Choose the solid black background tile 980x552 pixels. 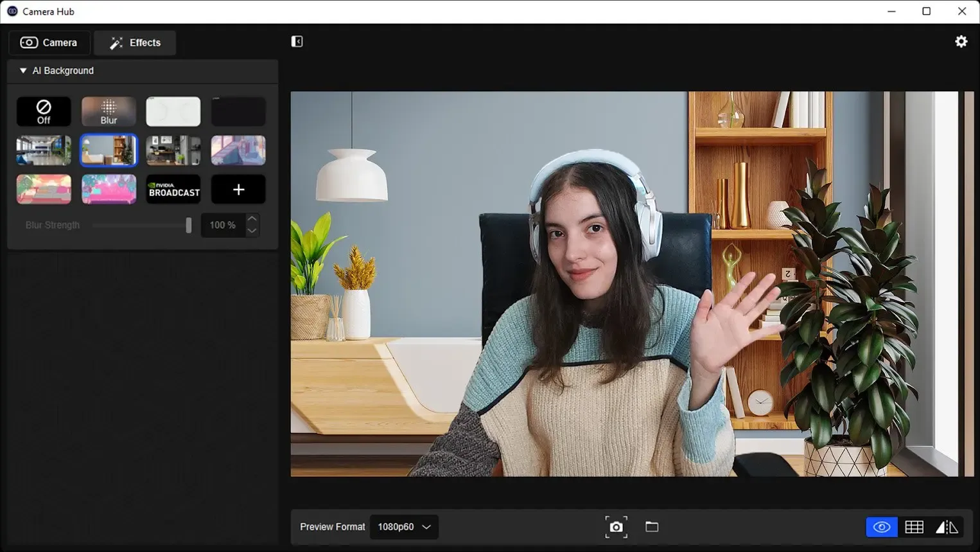[x=238, y=112]
